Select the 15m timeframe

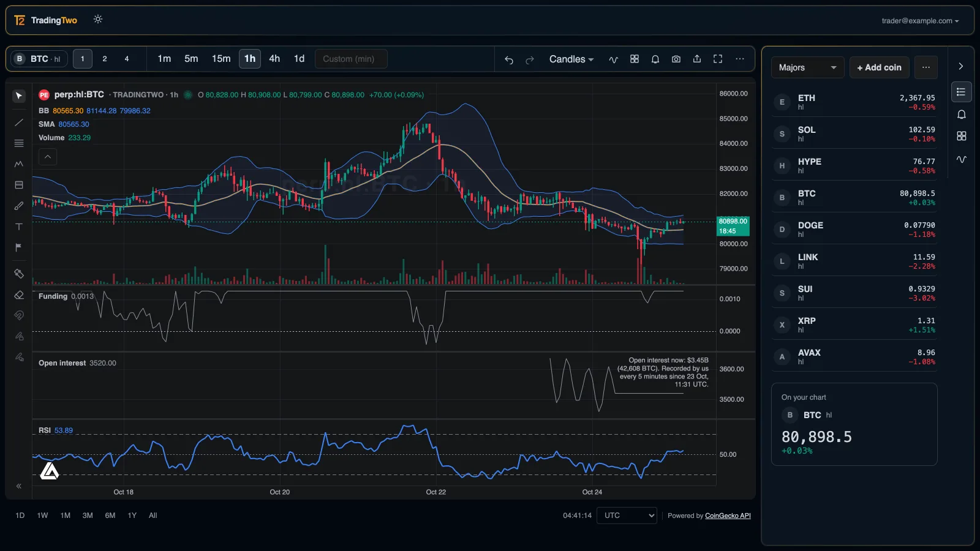(x=221, y=59)
